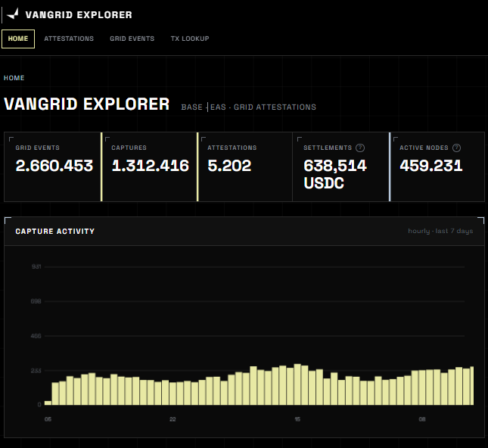Screen dimensions: 488x448
Task: Click the last bar of capture chart
Action: coord(472,386)
